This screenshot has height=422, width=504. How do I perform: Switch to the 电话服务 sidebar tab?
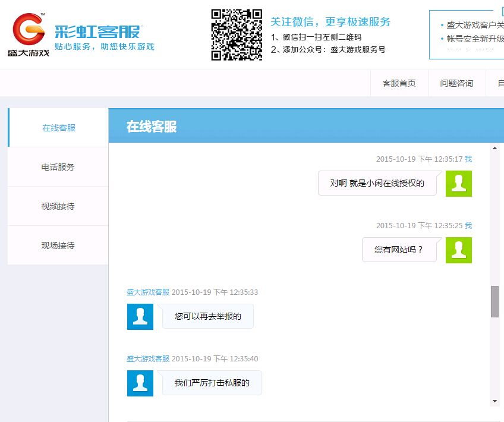click(x=58, y=167)
